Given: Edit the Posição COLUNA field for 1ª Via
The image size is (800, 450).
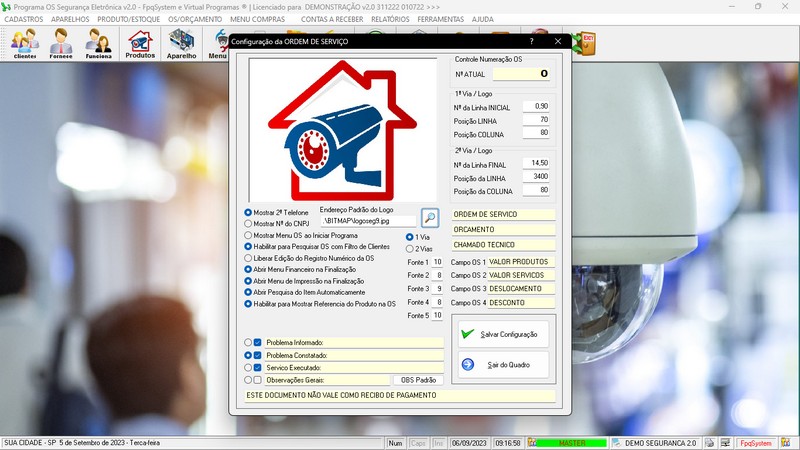Looking at the screenshot, I should click(536, 133).
